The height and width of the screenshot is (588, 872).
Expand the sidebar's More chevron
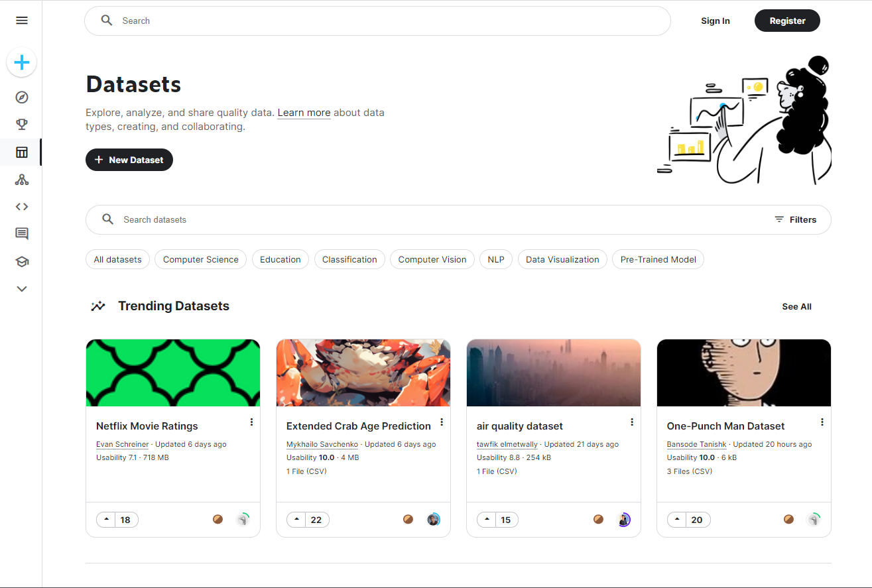(x=22, y=289)
